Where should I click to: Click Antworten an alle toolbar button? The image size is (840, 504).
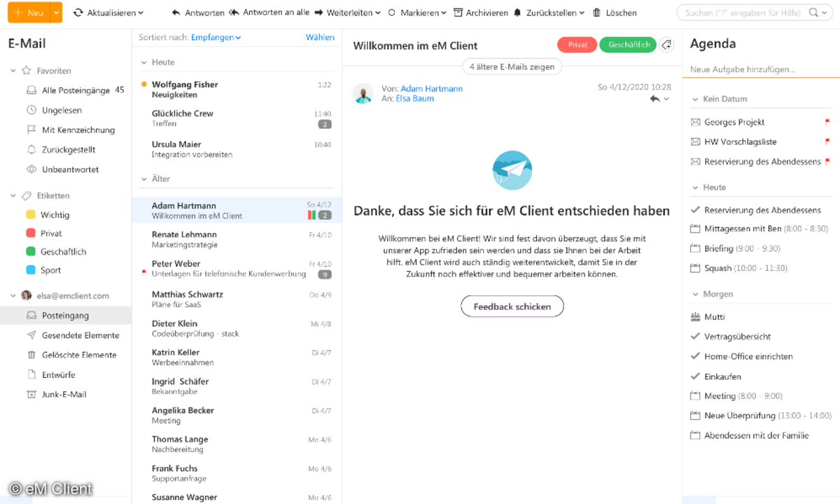[269, 13]
